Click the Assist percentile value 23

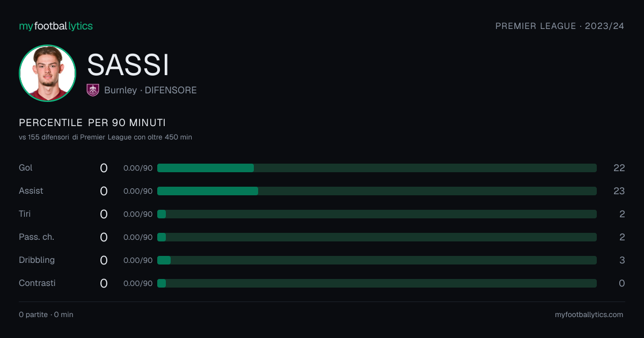coord(619,191)
